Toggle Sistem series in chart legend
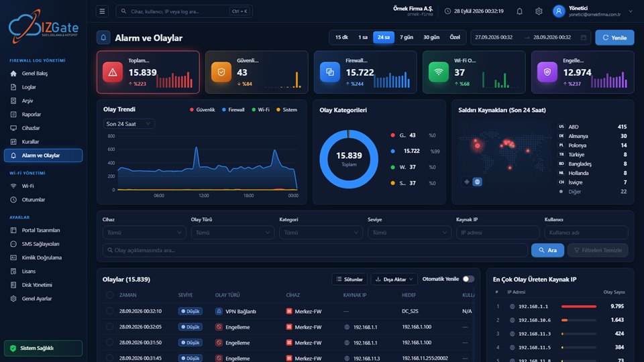This screenshot has height=362, width=644. coord(286,109)
